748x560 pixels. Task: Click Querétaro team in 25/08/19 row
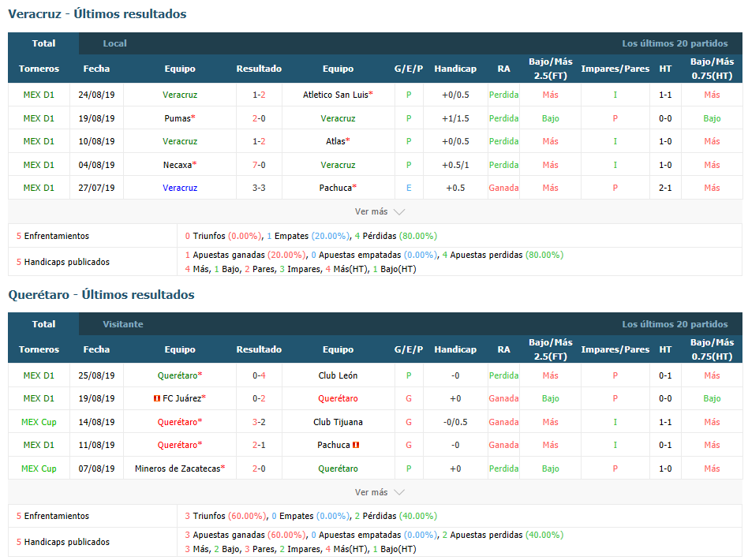(x=178, y=376)
